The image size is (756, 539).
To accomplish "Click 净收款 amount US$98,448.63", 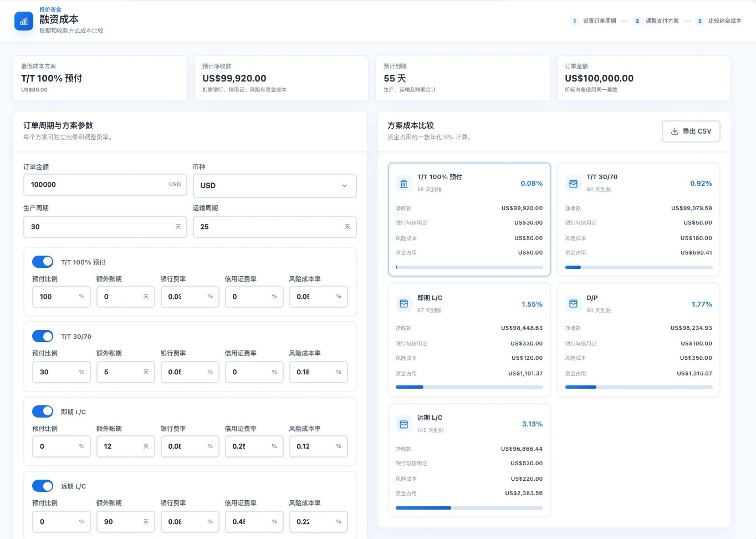I will (x=522, y=328).
